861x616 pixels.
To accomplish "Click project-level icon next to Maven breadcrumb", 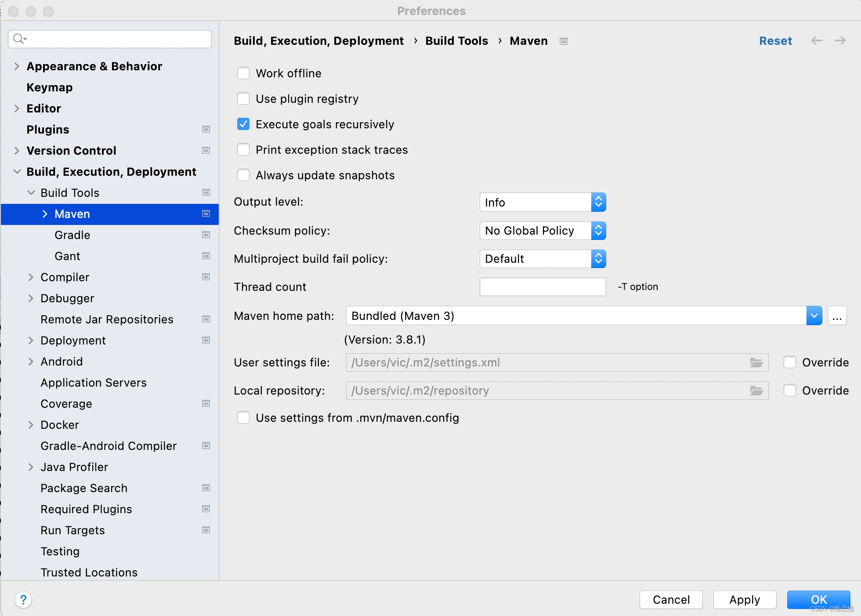I will (x=564, y=41).
